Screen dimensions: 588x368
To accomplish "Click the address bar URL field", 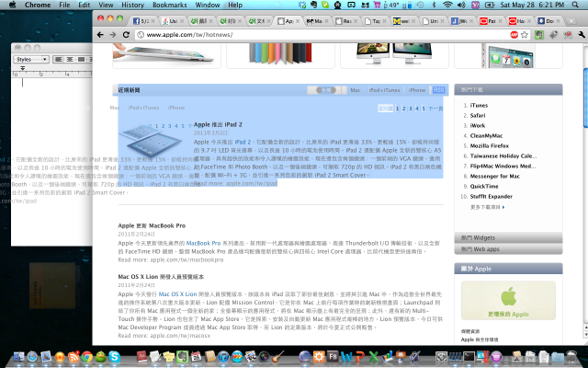I will 322,35.
